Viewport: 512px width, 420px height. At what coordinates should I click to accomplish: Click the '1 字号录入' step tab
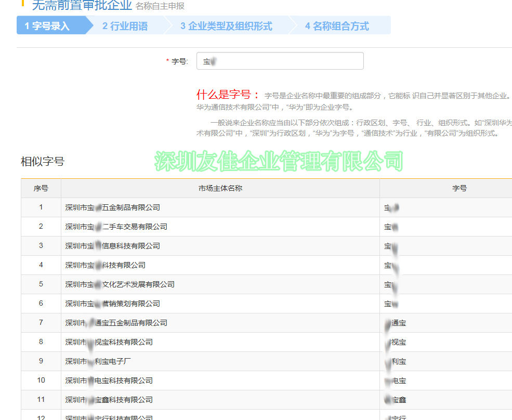(x=48, y=26)
